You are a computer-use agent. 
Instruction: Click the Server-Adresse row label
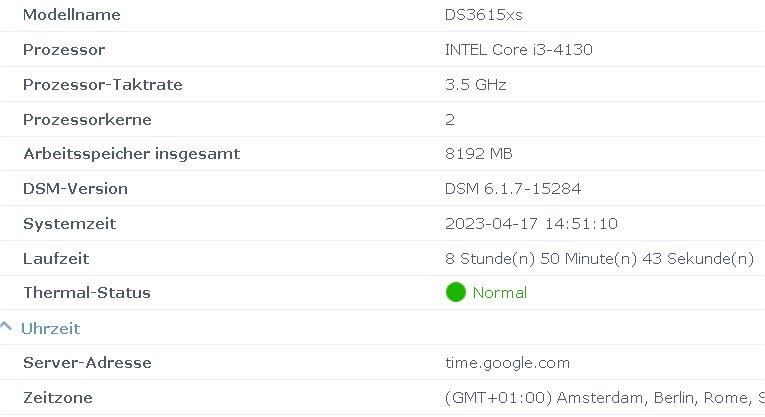coord(87,363)
